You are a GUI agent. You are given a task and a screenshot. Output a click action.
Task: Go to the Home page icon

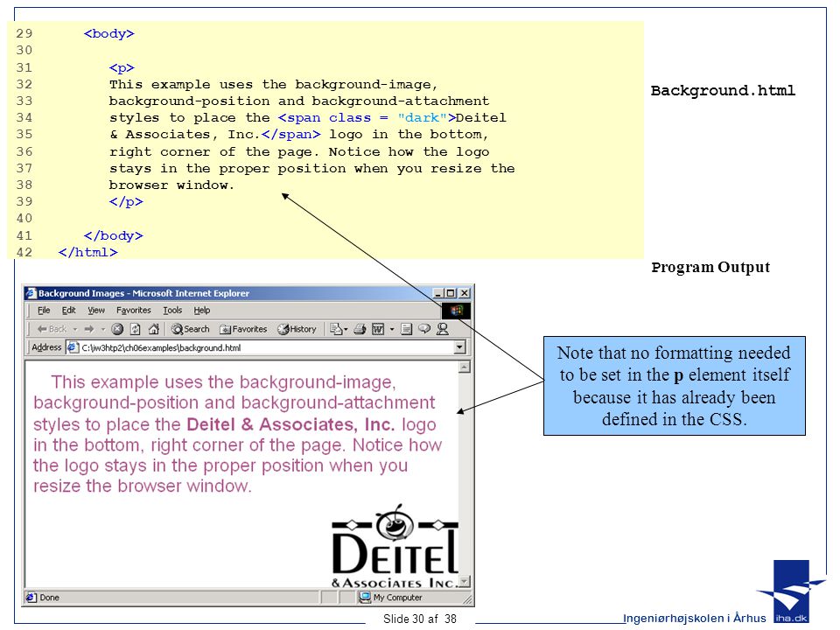click(x=154, y=329)
